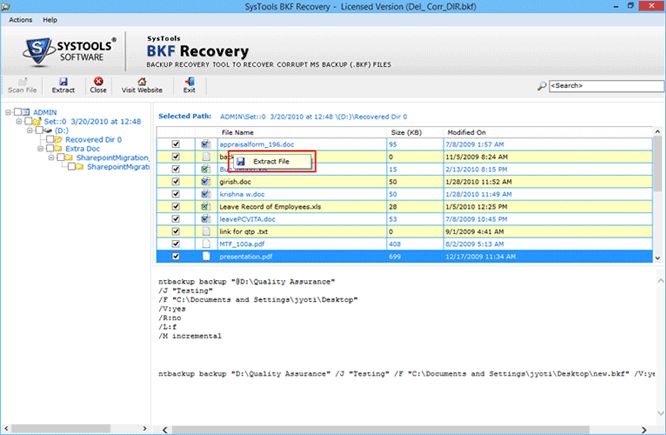Choose Extract File from context menu
666x435 pixels.
pos(270,161)
